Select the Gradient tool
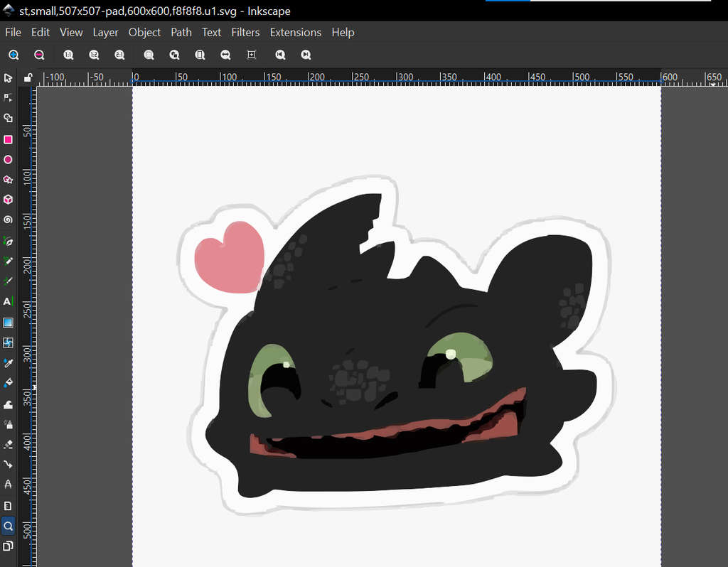 (x=8, y=323)
